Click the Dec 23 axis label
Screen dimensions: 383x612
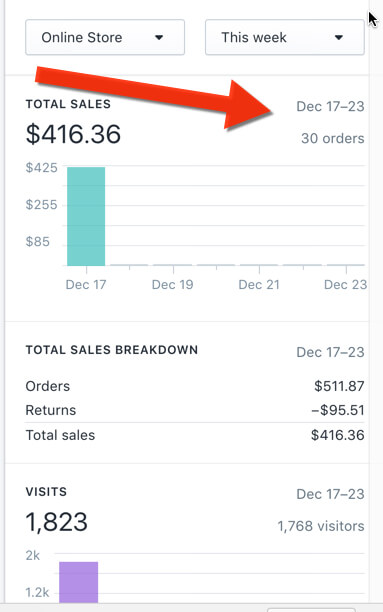346,285
